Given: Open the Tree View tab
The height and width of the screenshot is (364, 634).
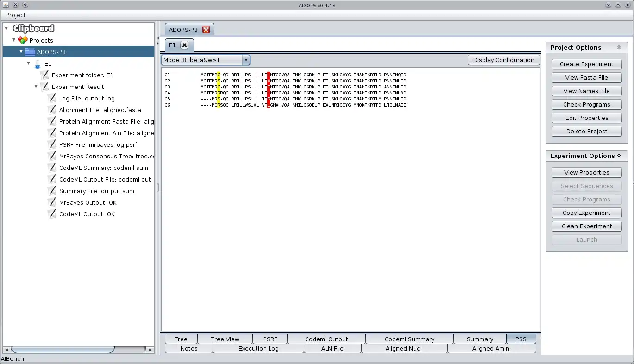Looking at the screenshot, I should point(224,339).
